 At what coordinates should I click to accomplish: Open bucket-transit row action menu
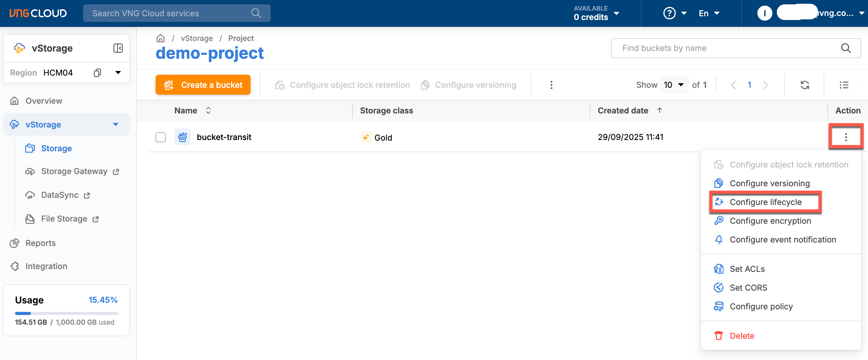coord(846,137)
